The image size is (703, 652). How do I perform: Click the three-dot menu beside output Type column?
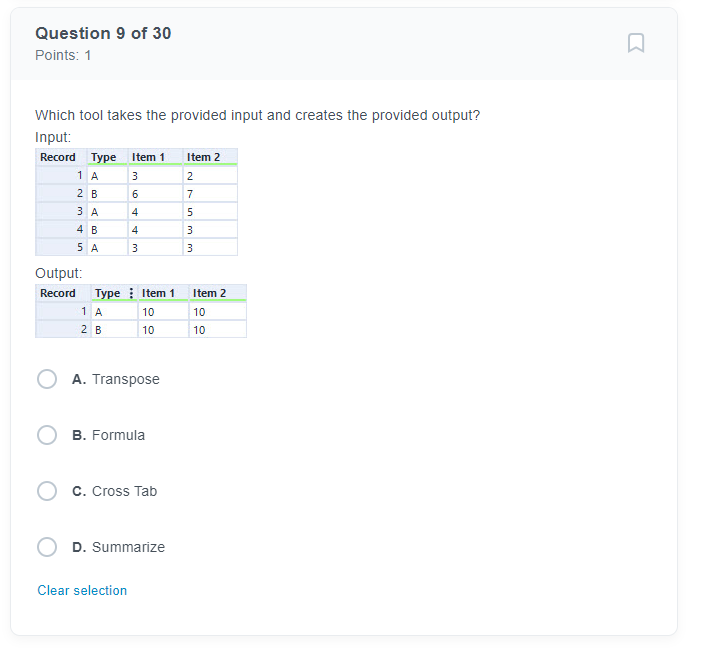131,293
